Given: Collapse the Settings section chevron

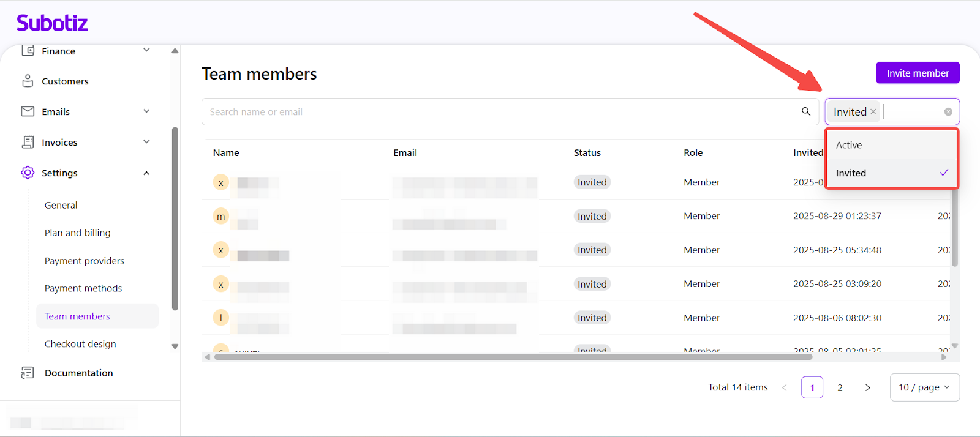Looking at the screenshot, I should (x=146, y=173).
